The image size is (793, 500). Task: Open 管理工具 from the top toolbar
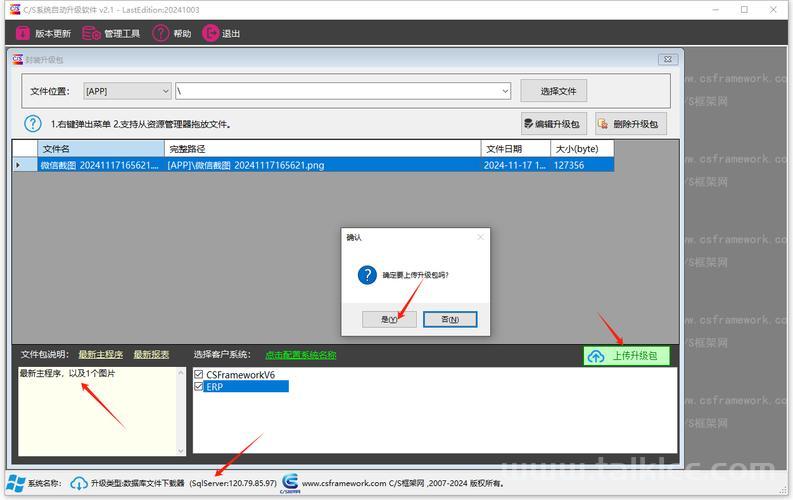tap(91, 33)
